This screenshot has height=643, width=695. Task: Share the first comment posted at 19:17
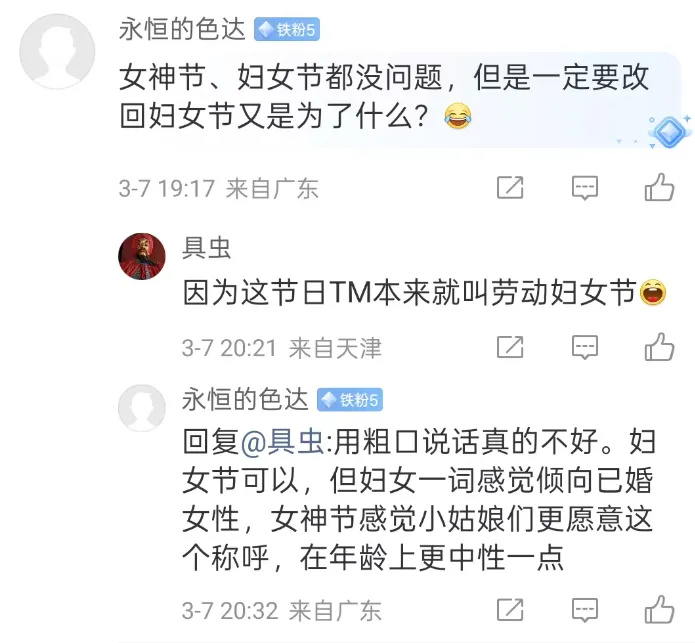[510, 187]
